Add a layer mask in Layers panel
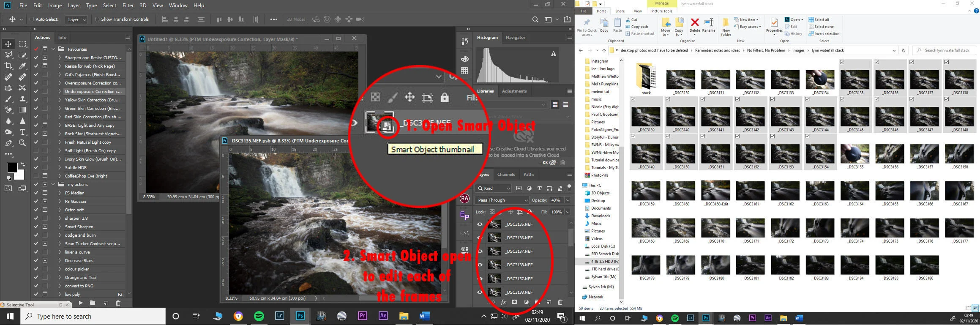Viewport: 980px width, 325px height. pos(514,302)
